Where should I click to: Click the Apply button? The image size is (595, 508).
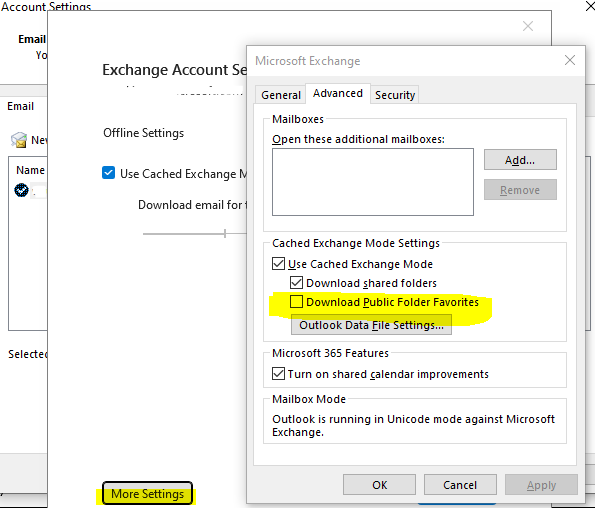[541, 484]
